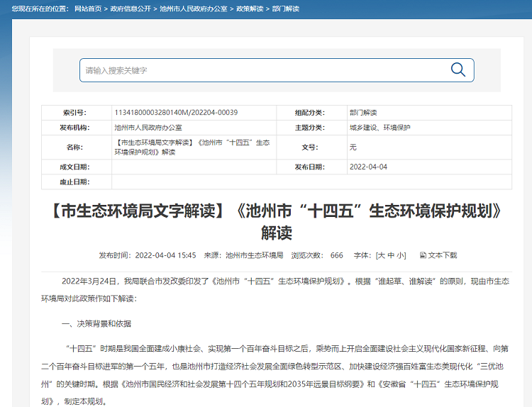
Task: Click the magnifier search icon
Action: pos(458,69)
